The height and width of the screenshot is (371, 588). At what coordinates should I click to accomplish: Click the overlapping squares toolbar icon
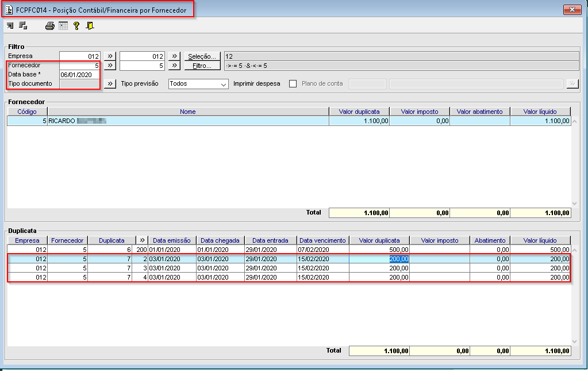point(23,26)
